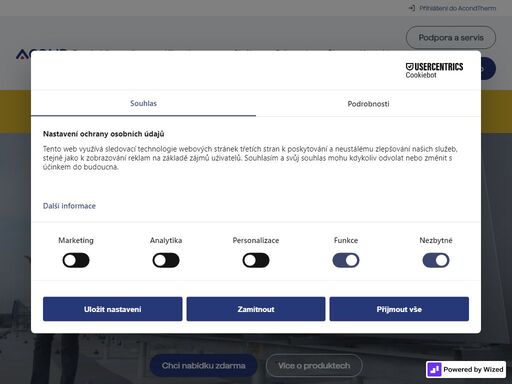Select the Analytika label text

166,240
